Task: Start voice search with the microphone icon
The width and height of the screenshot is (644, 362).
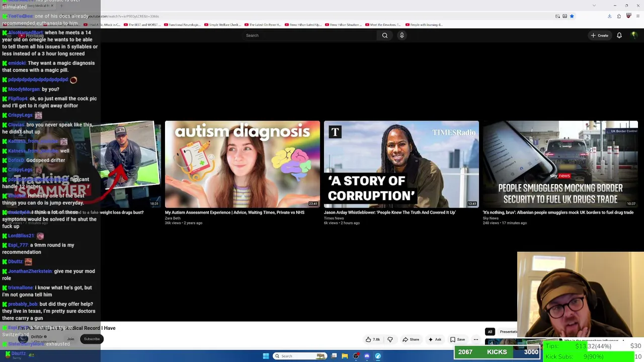Action: (x=401, y=35)
